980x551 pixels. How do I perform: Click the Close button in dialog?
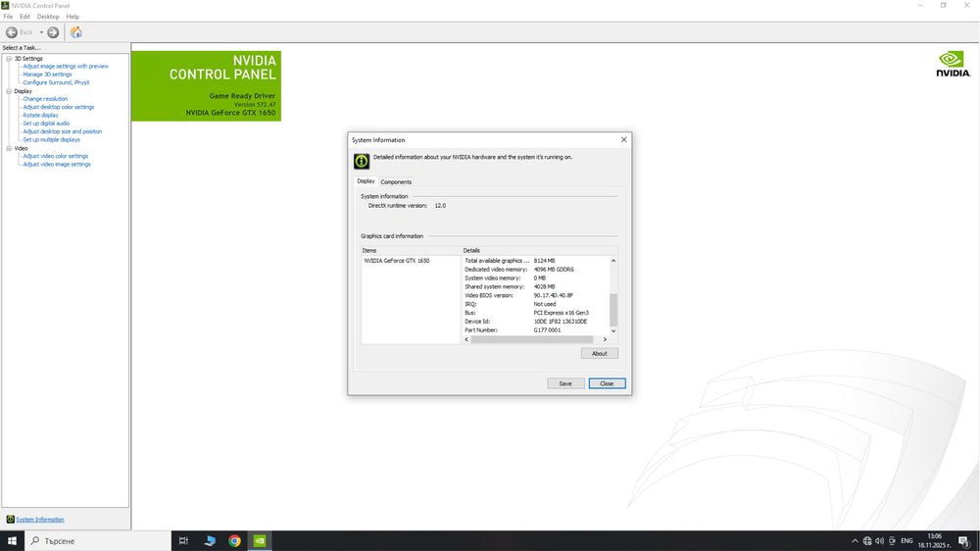pos(607,383)
